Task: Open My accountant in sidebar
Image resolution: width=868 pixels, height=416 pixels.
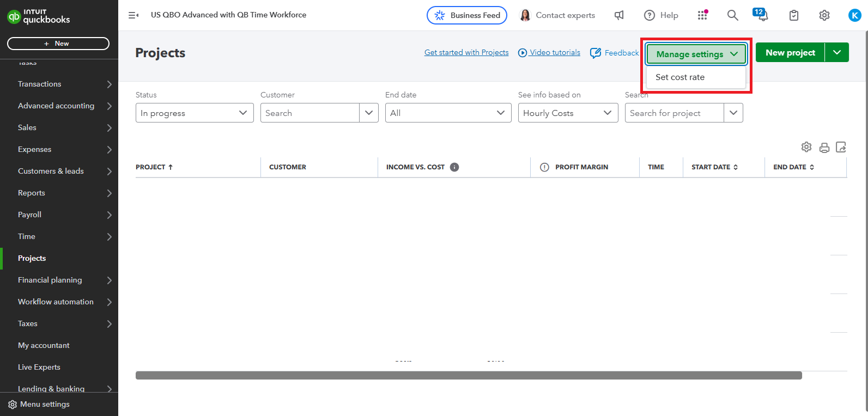Action: point(59,345)
